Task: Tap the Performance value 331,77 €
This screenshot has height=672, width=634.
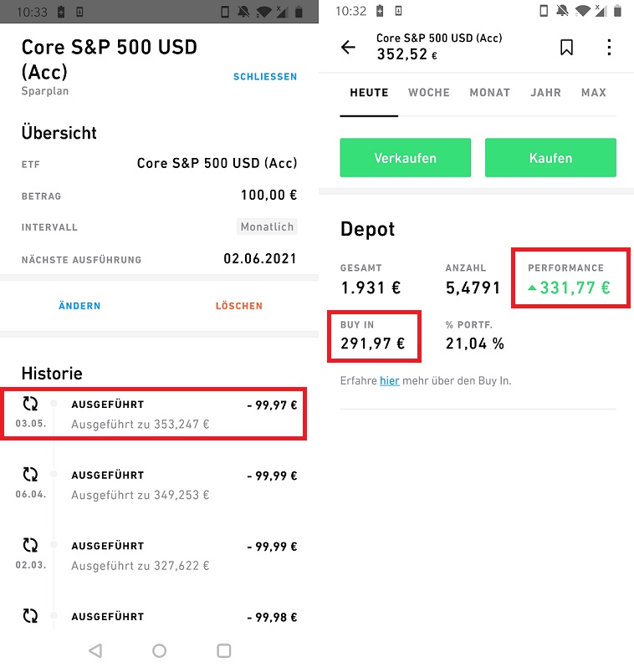Action: pyautogui.click(x=575, y=288)
